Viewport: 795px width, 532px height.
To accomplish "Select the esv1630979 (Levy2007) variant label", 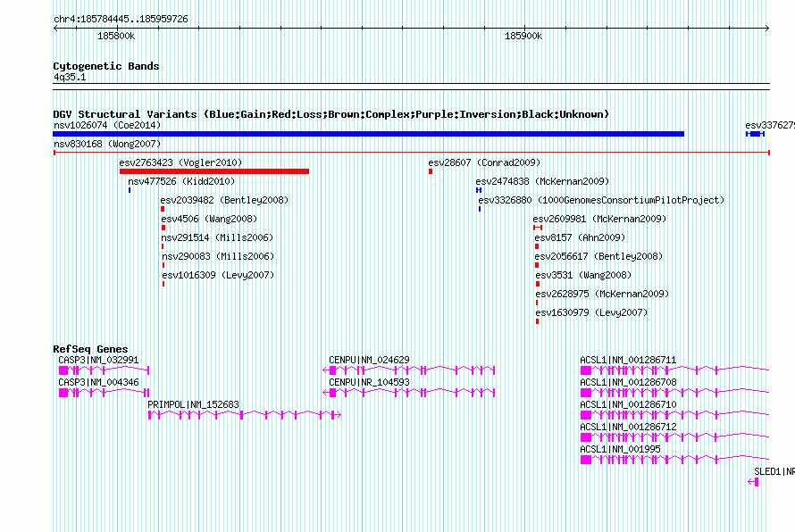I will coord(591,312).
